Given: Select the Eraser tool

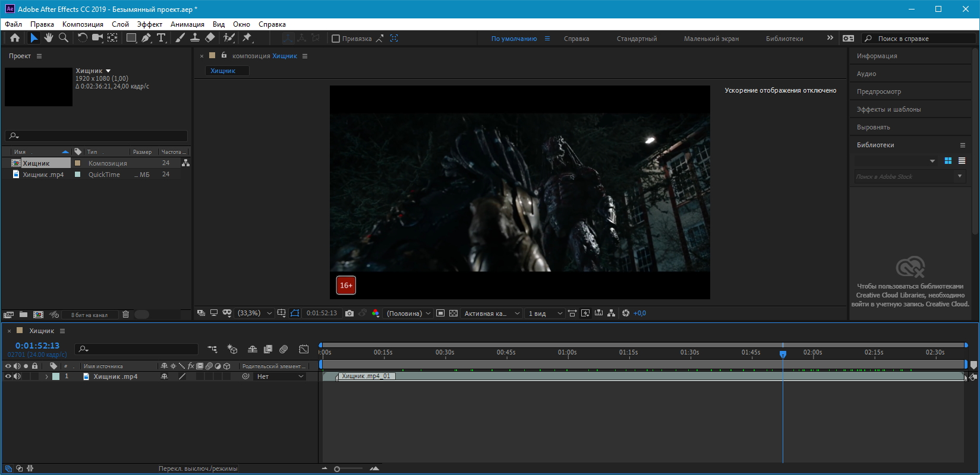Looking at the screenshot, I should click(210, 38).
